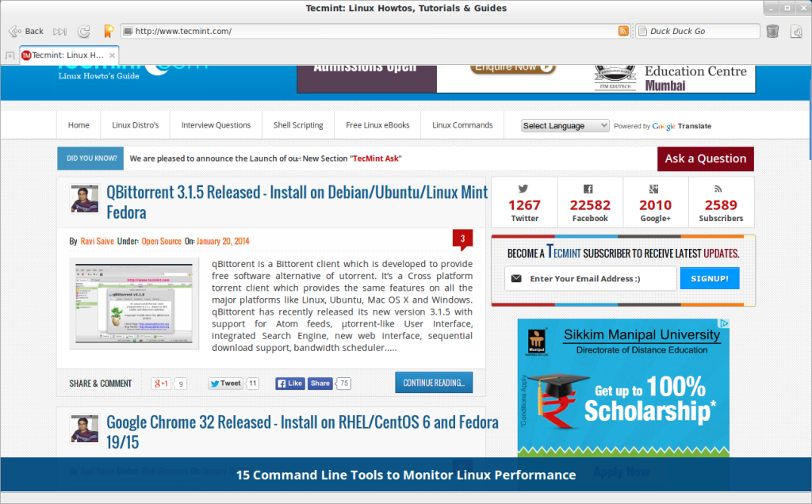
Task: Click the Duck Duck Go search field
Action: [x=698, y=31]
